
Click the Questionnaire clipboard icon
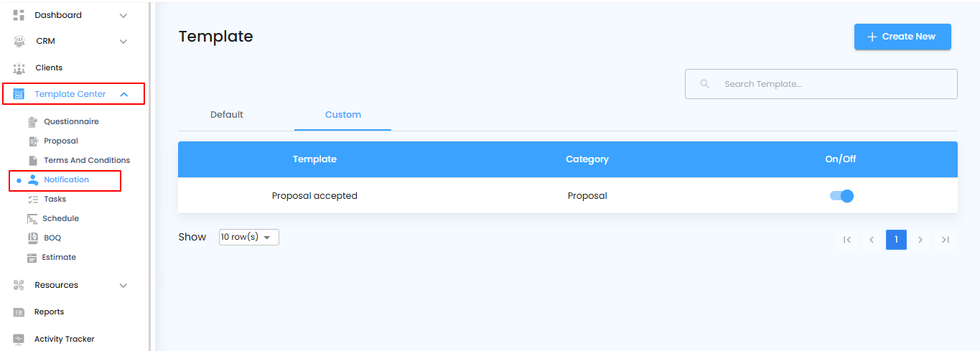click(x=32, y=122)
